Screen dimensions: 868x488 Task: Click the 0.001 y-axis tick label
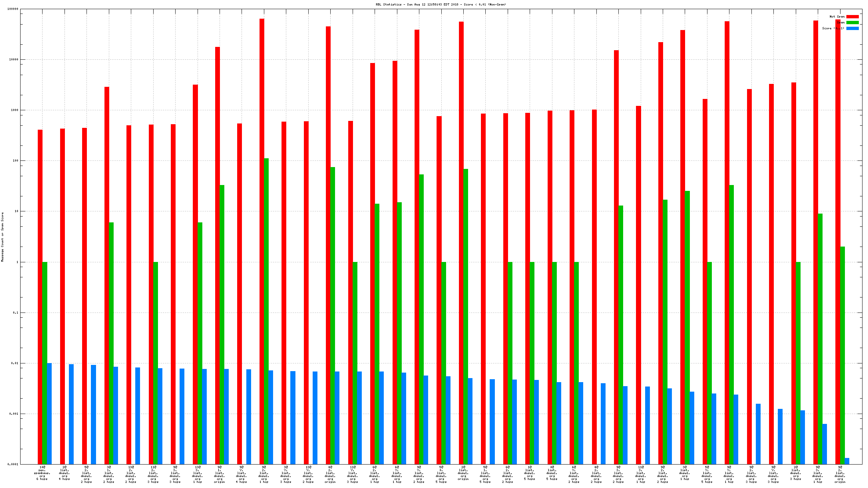(14, 414)
